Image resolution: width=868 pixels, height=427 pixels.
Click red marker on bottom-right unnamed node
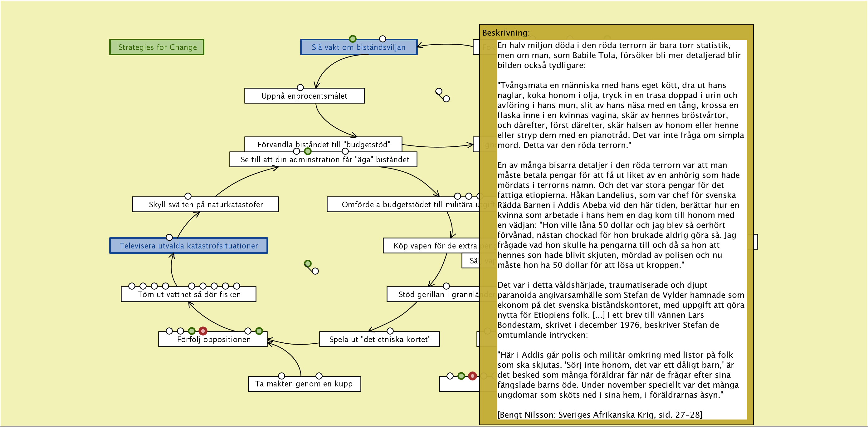click(x=472, y=376)
